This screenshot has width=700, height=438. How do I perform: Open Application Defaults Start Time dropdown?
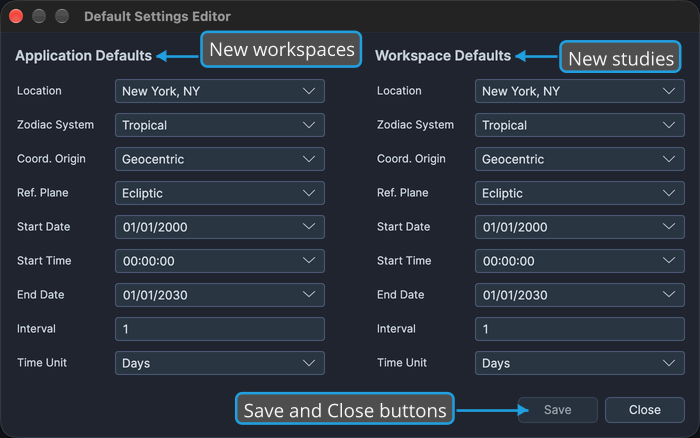coord(220,261)
